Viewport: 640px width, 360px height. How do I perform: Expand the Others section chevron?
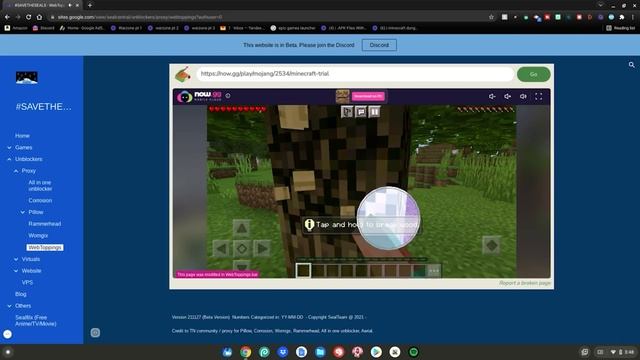point(9,306)
